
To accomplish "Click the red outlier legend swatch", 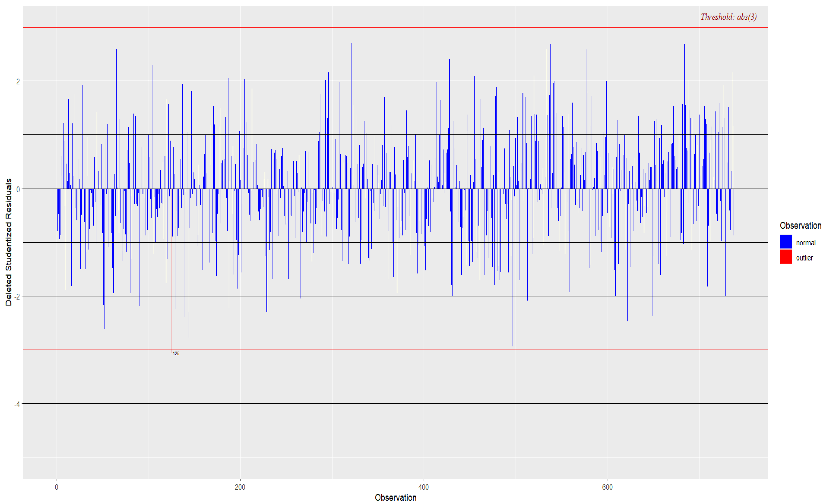I will (x=786, y=257).
